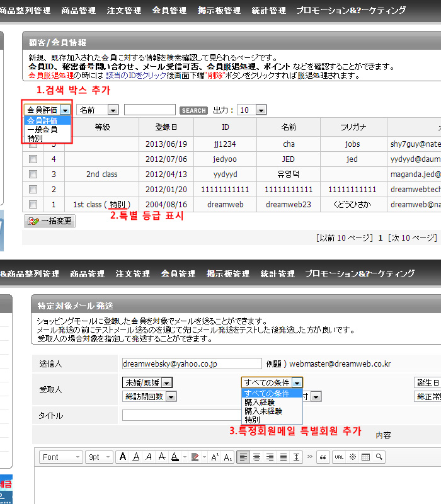441x504 pixels.
Task: Click the 送信人 email input field
Action: (192, 364)
